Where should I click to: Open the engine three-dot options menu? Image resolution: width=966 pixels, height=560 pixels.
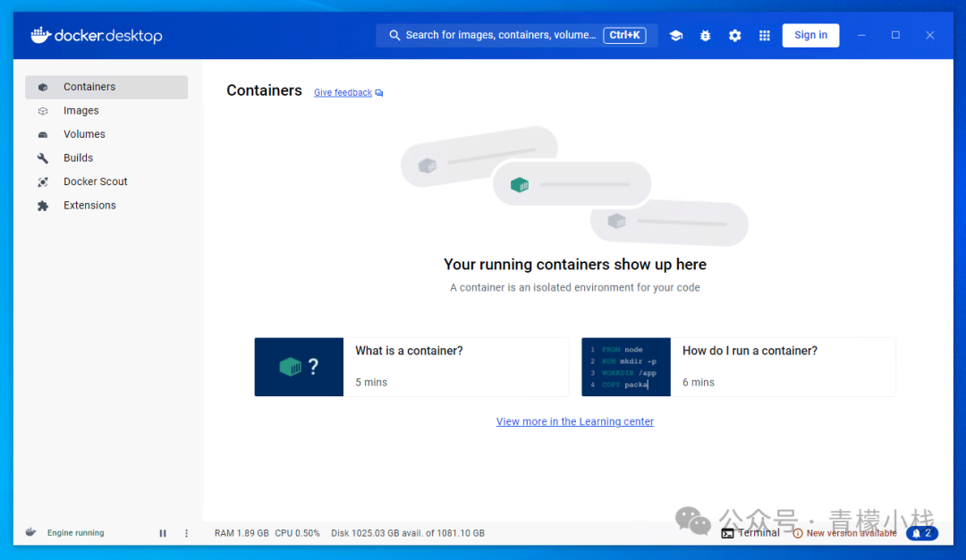click(x=187, y=533)
